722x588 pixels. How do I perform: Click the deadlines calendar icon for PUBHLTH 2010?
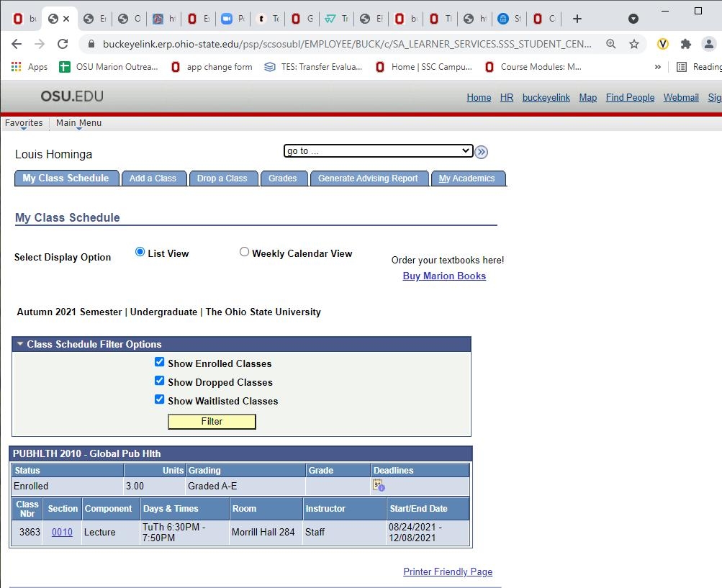coord(378,486)
